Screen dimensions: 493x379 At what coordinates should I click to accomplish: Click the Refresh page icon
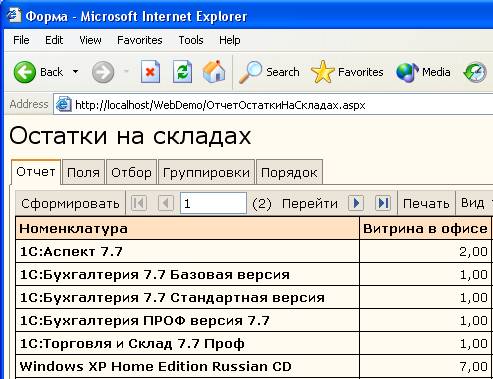(x=182, y=72)
